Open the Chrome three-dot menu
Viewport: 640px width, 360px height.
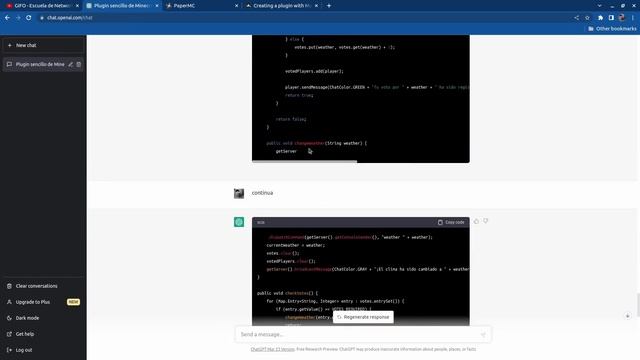point(633,18)
